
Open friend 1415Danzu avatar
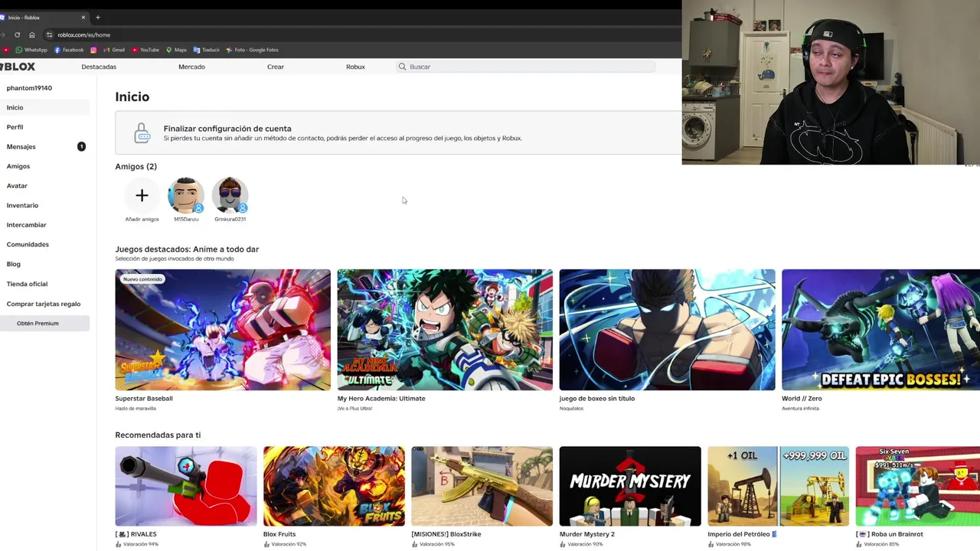pos(186,196)
